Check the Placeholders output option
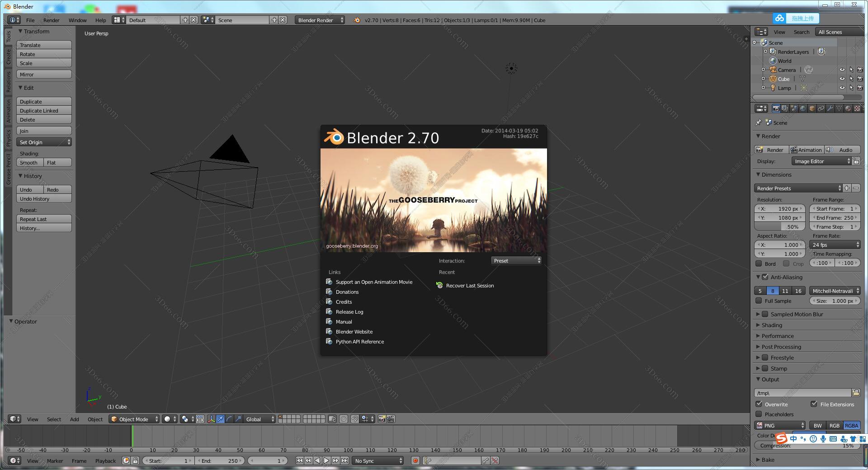 click(x=759, y=414)
